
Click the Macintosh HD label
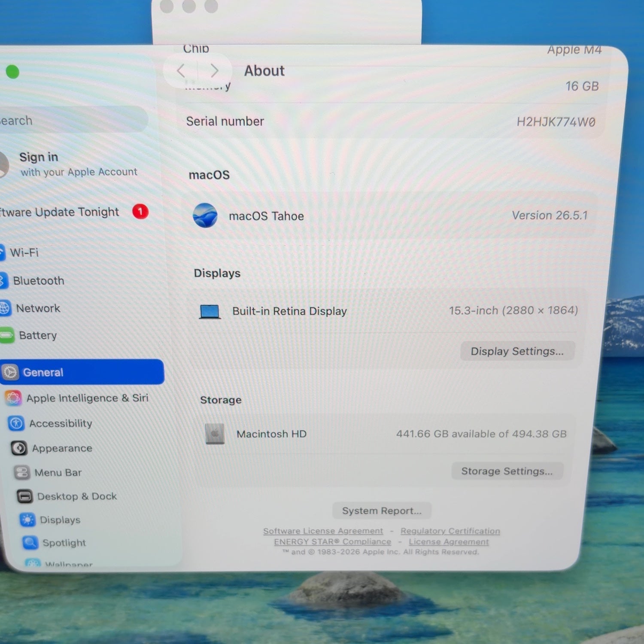(271, 434)
